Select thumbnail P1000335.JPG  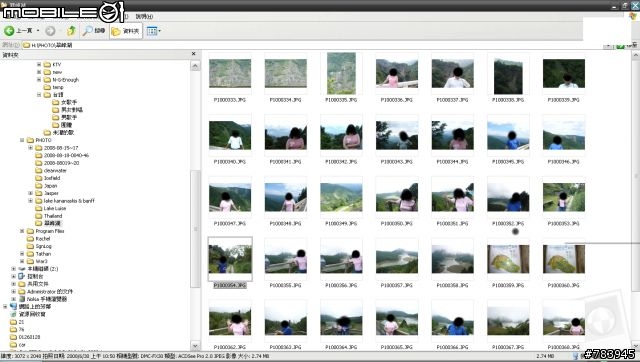click(x=341, y=73)
